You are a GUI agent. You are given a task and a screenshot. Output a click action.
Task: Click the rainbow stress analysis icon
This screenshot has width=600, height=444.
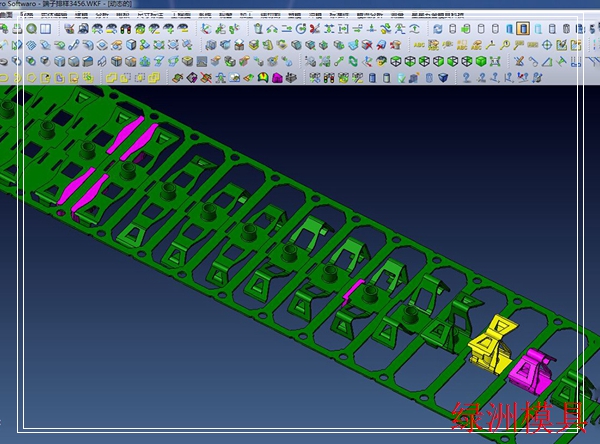(262, 78)
